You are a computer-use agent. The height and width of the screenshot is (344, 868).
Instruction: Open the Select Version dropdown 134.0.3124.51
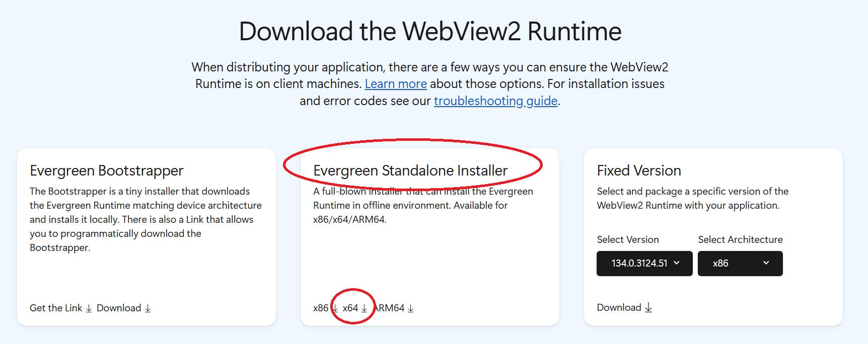pos(644,264)
